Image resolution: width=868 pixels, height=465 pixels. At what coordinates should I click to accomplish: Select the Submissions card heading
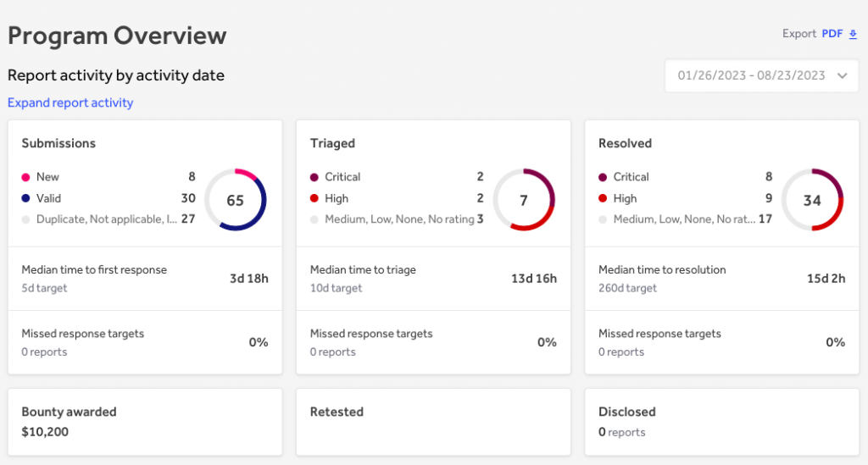[58, 143]
